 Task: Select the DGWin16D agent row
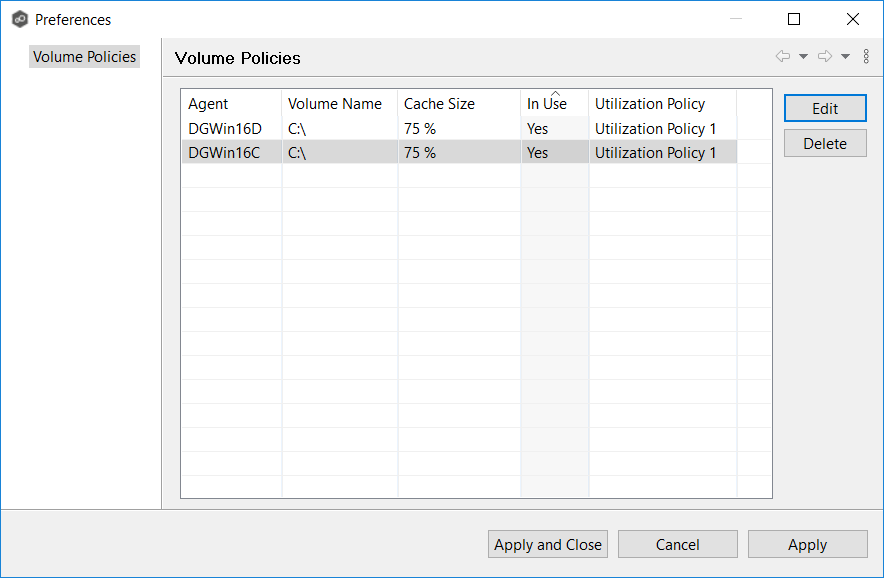225,129
